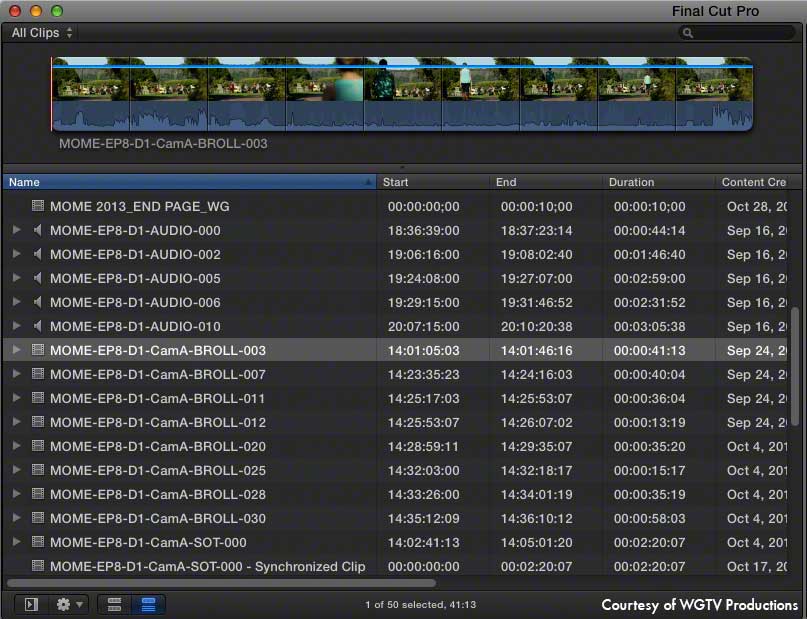Expand MOME-EP8-D1-AUDIO-005 disclosure triangle
807x619 pixels.
tap(16, 278)
